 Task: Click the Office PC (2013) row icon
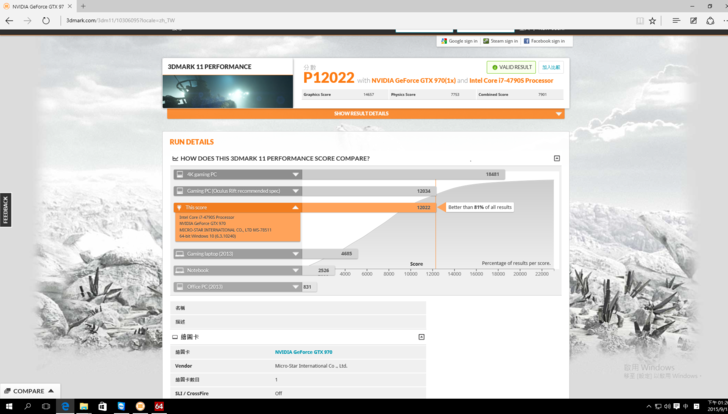pyautogui.click(x=180, y=287)
